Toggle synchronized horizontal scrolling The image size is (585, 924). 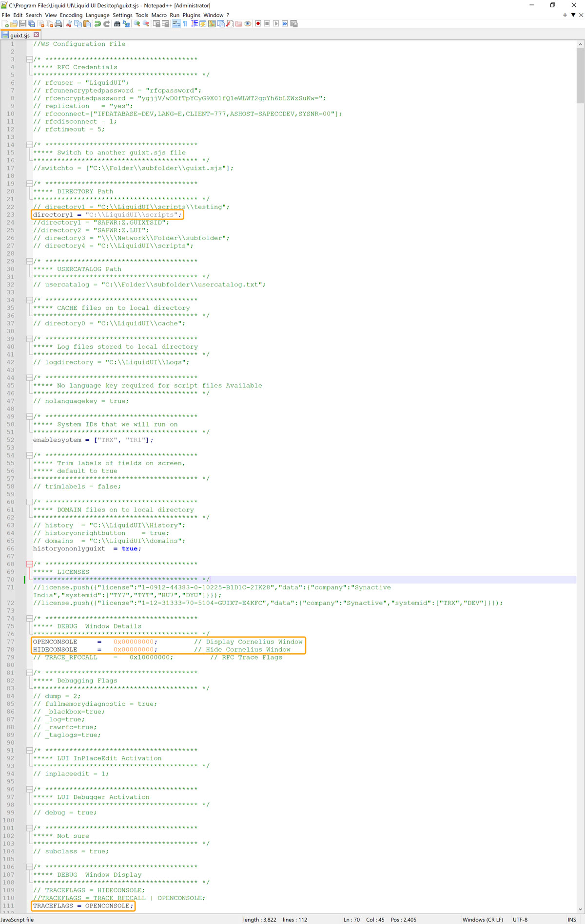click(166, 24)
